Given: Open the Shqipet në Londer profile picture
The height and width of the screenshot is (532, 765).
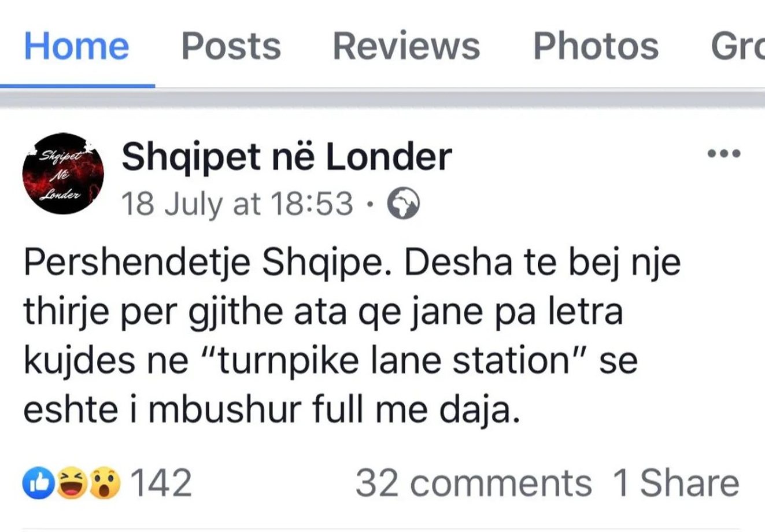Looking at the screenshot, I should click(62, 173).
